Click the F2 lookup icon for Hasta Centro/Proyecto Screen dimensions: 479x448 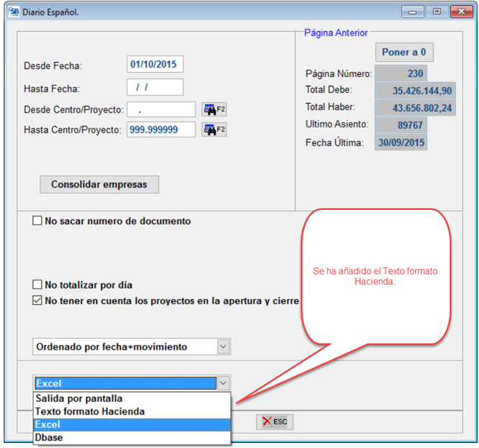[214, 129]
